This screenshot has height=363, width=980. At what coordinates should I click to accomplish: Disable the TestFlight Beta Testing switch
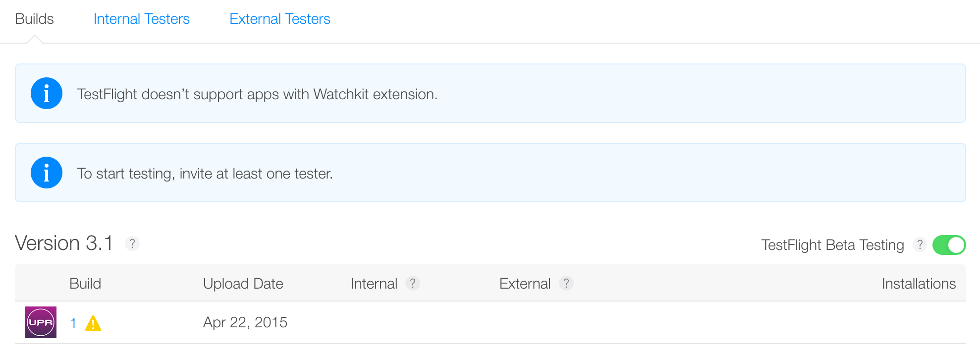coord(949,244)
